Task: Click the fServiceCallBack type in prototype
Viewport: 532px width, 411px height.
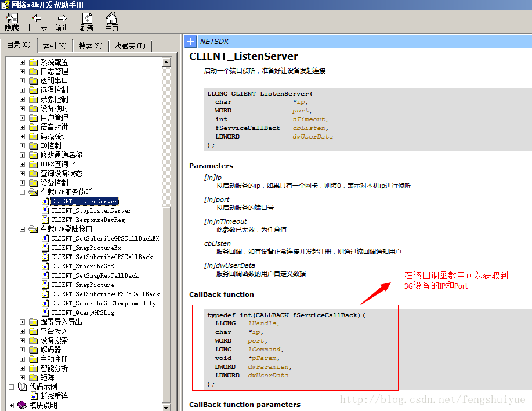Action: [248, 128]
